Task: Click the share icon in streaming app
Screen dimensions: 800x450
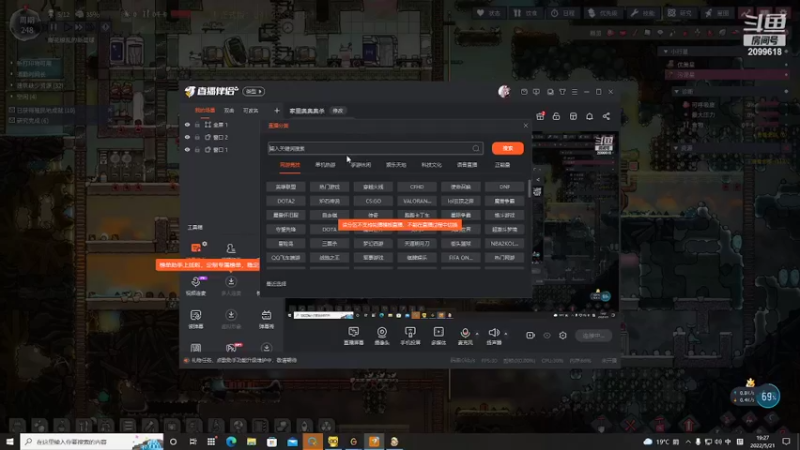Action: 606,116
